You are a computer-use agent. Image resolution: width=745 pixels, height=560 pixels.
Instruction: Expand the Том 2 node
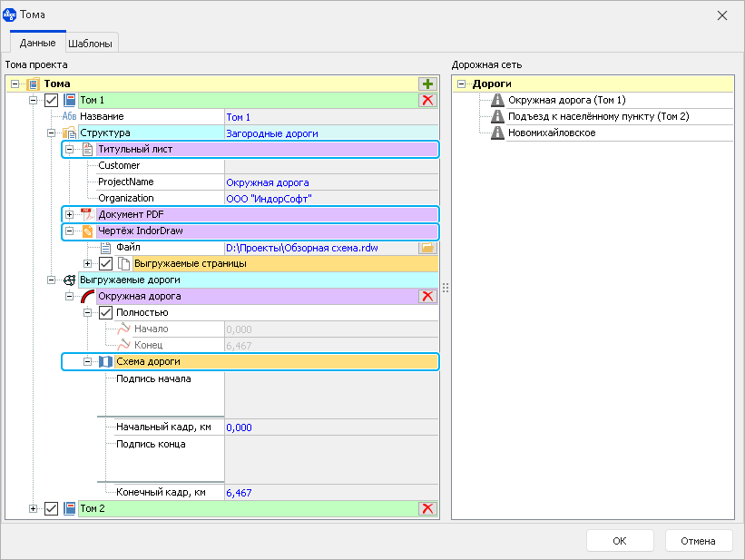point(33,508)
